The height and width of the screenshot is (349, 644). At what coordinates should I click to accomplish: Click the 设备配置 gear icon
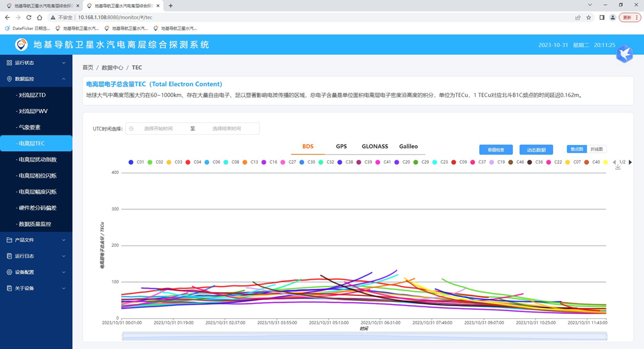click(x=10, y=272)
